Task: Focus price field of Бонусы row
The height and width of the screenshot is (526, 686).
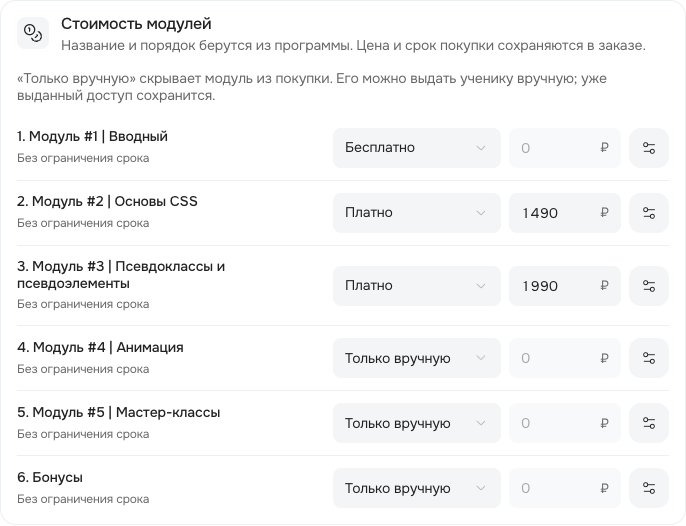Action: pos(565,488)
